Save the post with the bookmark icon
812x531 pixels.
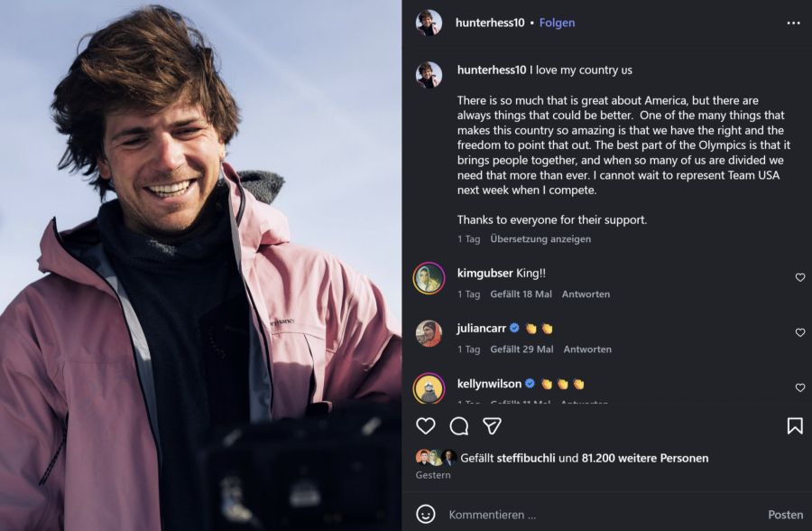pos(794,425)
